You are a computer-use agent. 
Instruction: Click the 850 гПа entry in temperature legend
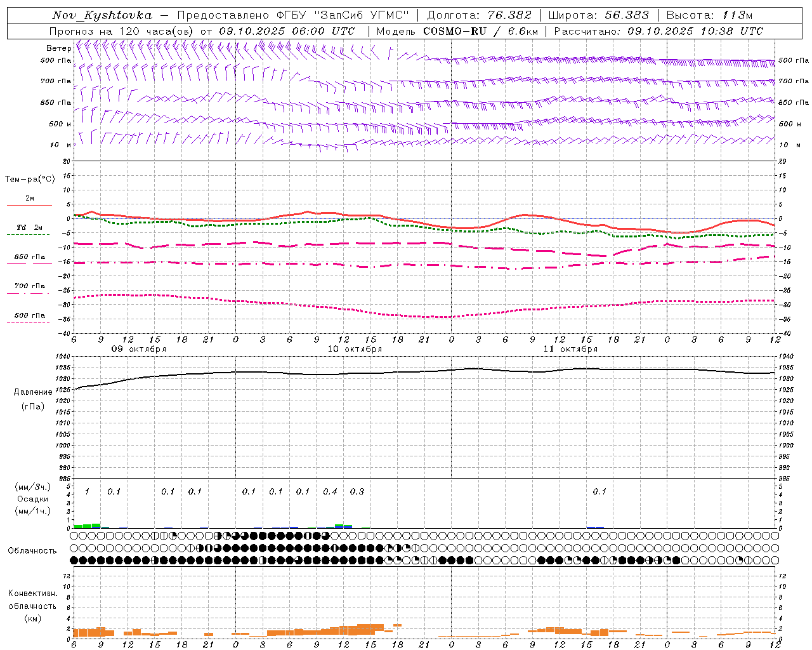pos(30,256)
